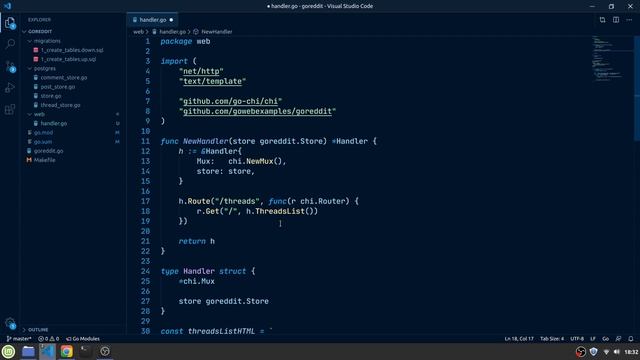Click the OBS tray icon
The image size is (640, 360).
(580, 351)
